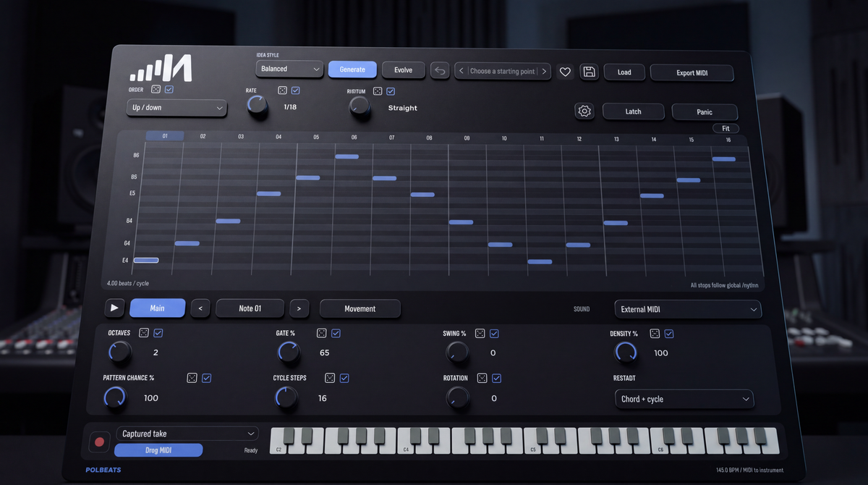This screenshot has height=485, width=868.
Task: Open the Up / down order dropdown
Action: (176, 108)
